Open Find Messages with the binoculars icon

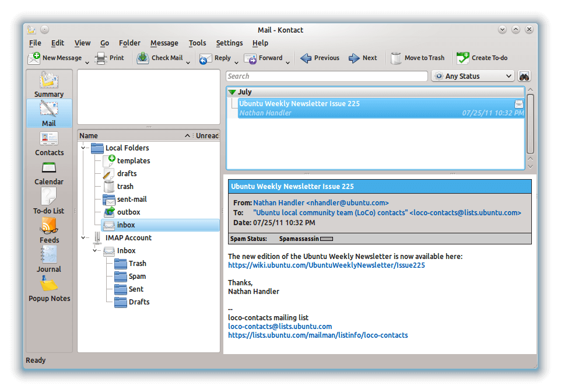click(x=524, y=76)
